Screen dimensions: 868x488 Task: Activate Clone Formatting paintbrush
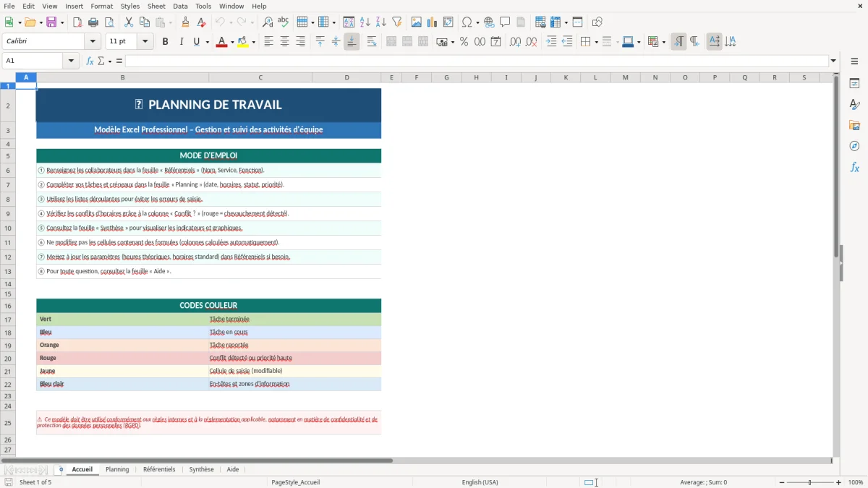185,22
